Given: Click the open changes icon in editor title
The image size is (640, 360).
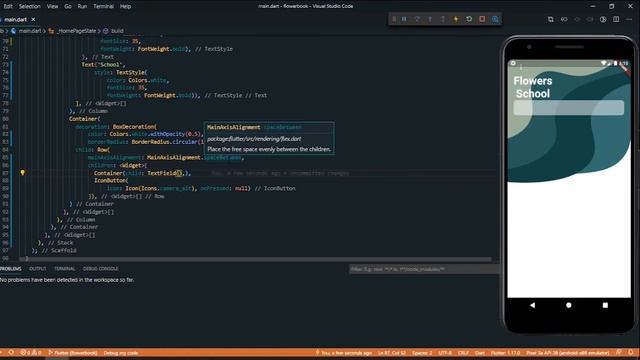Looking at the screenshot, I should click(551, 19).
